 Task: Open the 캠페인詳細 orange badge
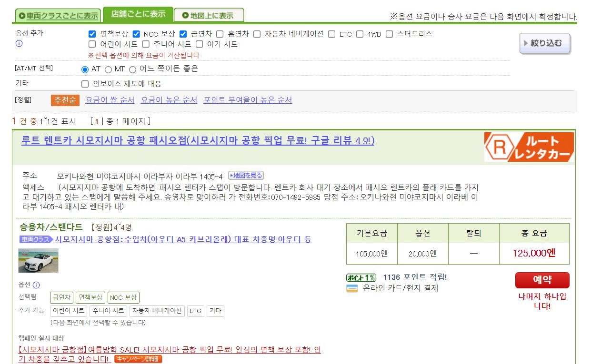pyautogui.click(x=138, y=359)
